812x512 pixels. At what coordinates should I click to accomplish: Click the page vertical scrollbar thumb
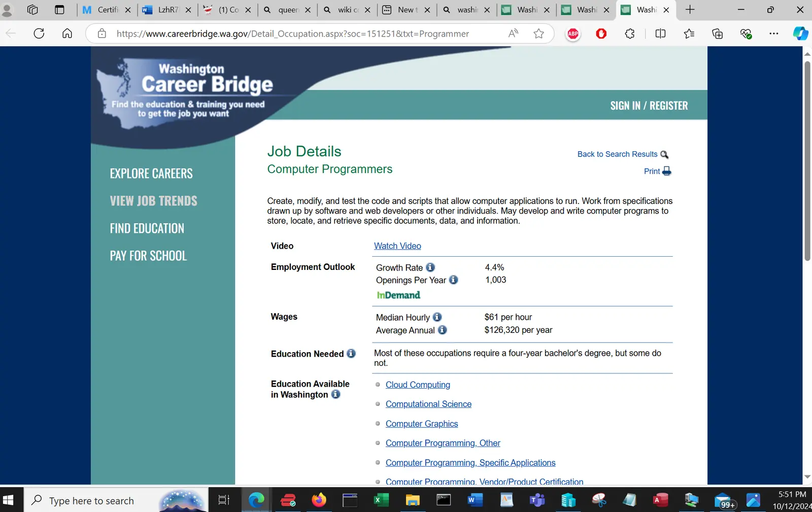point(807,161)
